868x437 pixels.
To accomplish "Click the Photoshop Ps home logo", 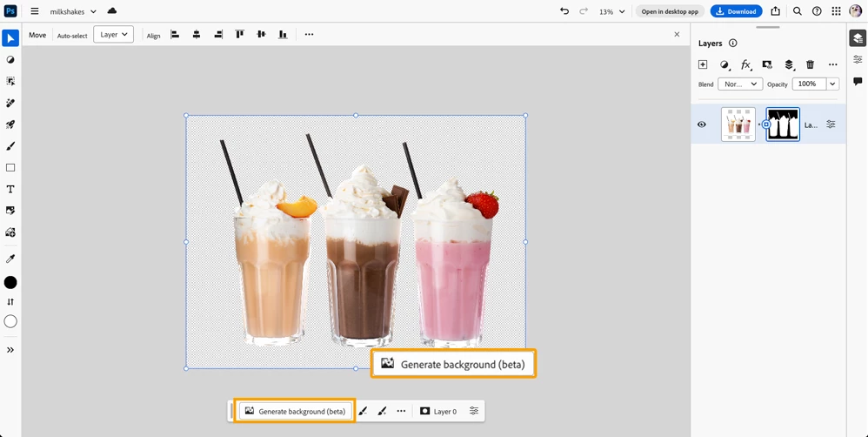I will [10, 11].
